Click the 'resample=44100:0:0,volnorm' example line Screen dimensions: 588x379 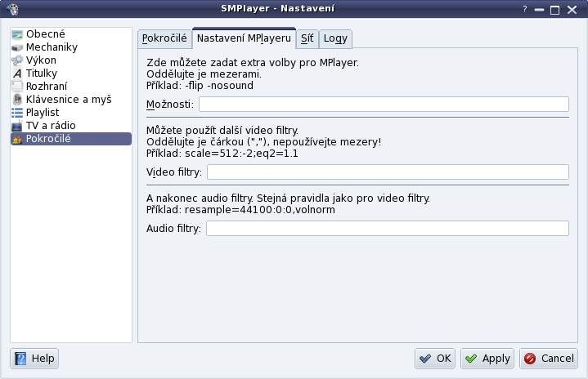point(260,210)
